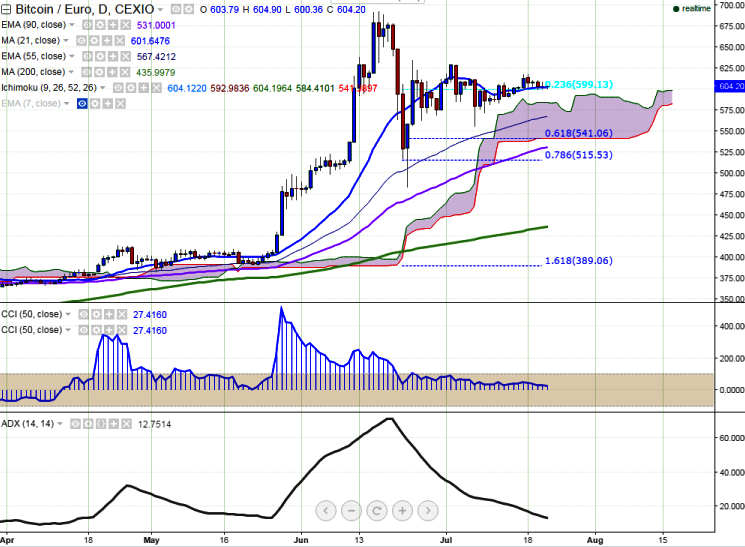The height and width of the screenshot is (547, 745).
Task: Click the realtime status indicator
Action: pos(692,9)
